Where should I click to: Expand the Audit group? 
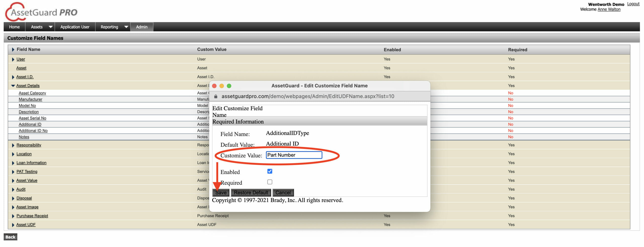point(13,189)
